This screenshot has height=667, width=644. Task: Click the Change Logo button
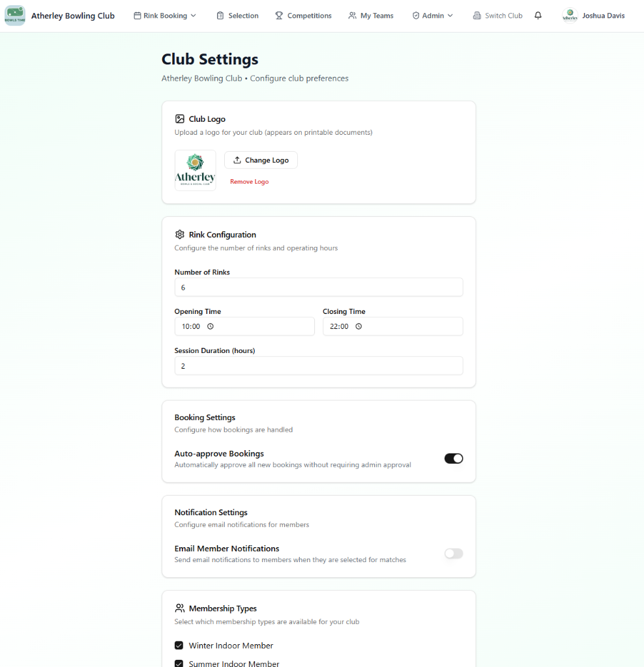[x=261, y=160]
